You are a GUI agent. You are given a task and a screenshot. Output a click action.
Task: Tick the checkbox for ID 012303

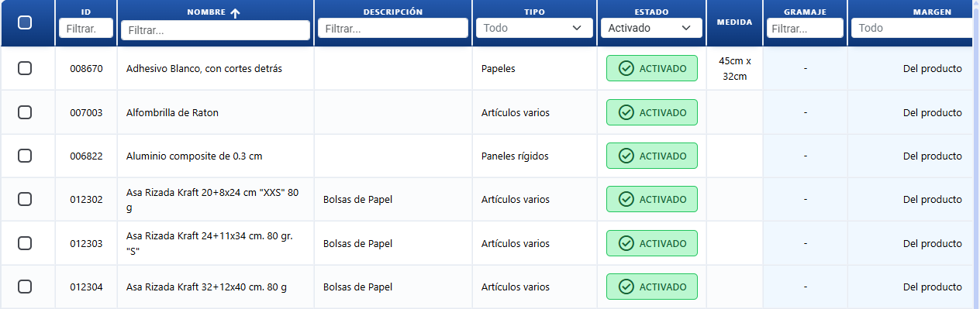pos(25,243)
